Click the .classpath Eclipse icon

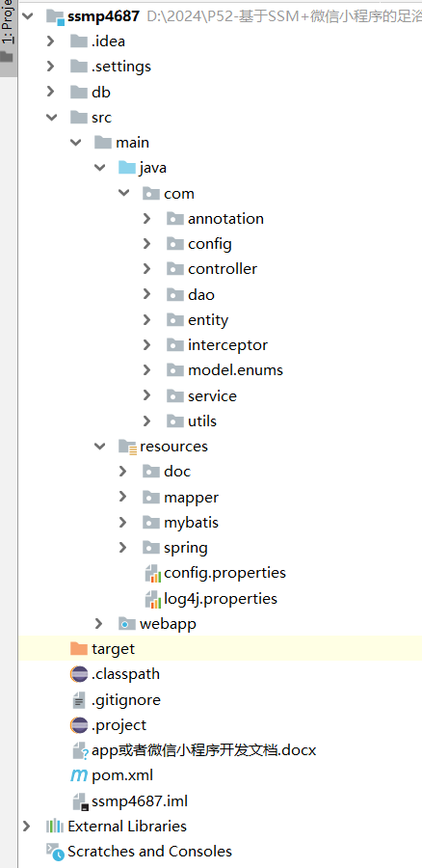pyautogui.click(x=79, y=674)
